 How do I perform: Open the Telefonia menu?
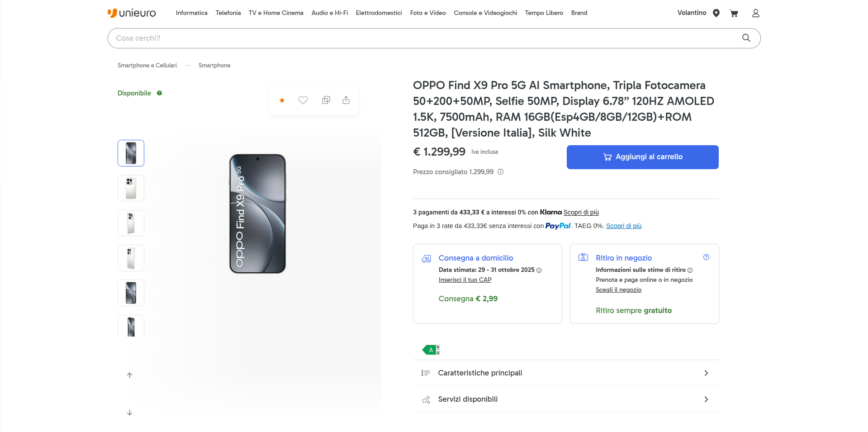tap(228, 13)
